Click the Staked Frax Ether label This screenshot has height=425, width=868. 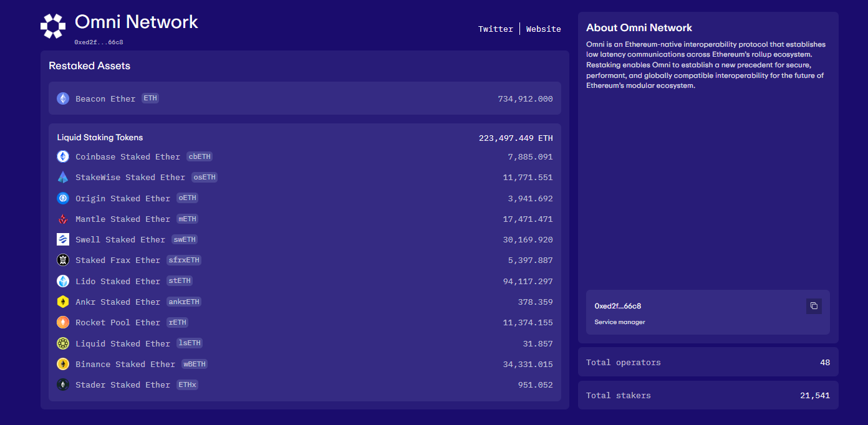[x=118, y=260]
